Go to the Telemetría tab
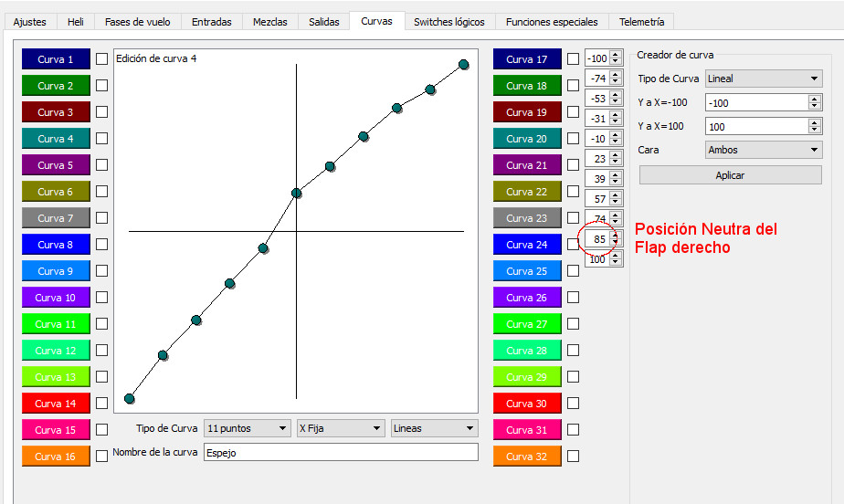The width and height of the screenshot is (844, 504). point(641,22)
